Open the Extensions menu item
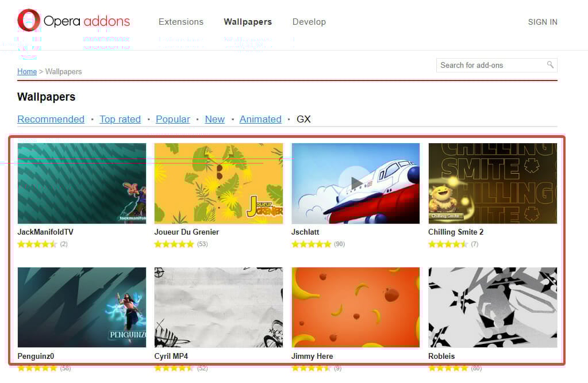Viewport: 588px width, 383px height. (x=180, y=22)
